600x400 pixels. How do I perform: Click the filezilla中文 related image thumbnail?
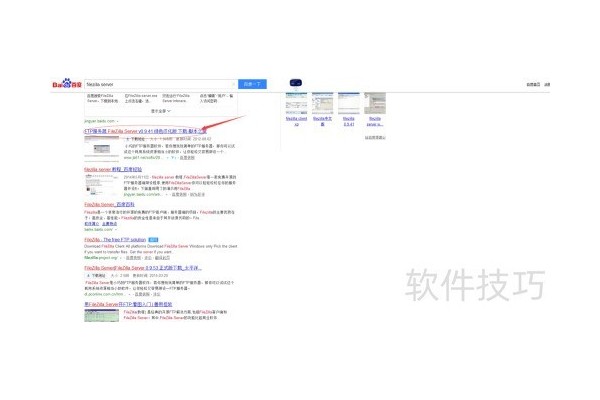point(323,103)
